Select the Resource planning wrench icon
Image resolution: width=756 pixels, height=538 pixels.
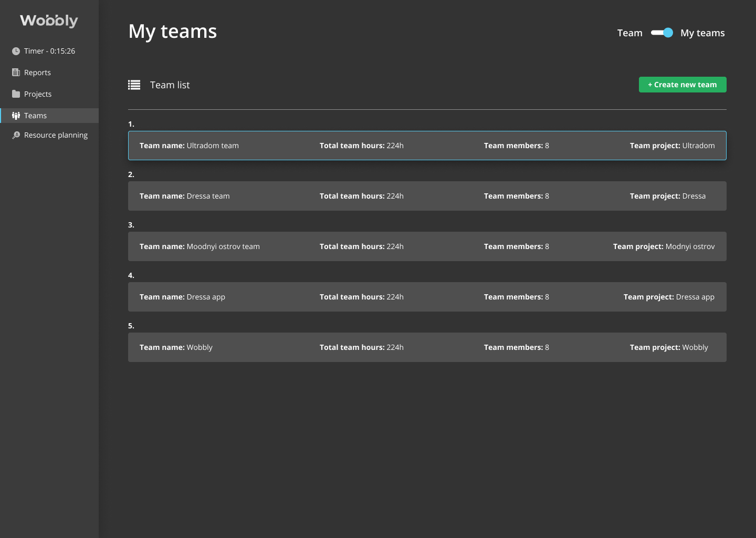[15, 134]
